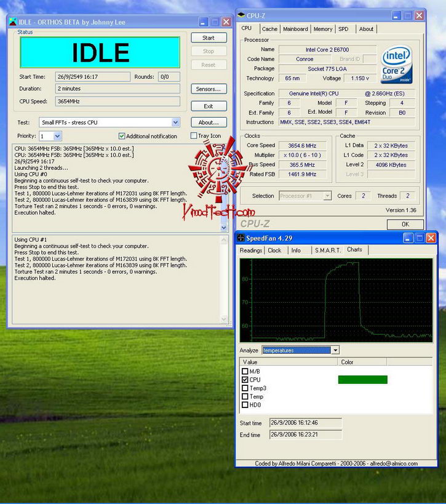Viewport: 446px width, 504px height.
Task: Click the CPU-Z title bar chip icon
Action: (x=241, y=15)
